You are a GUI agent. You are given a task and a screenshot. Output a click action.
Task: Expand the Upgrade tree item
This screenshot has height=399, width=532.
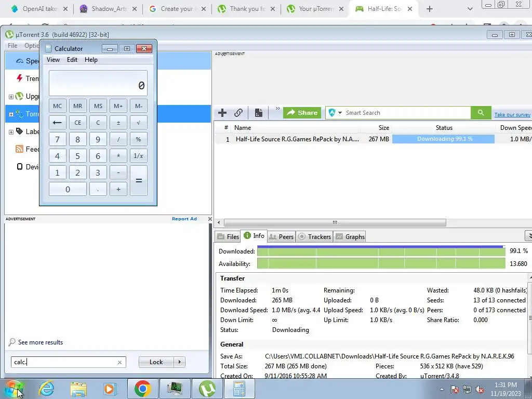coord(11,97)
